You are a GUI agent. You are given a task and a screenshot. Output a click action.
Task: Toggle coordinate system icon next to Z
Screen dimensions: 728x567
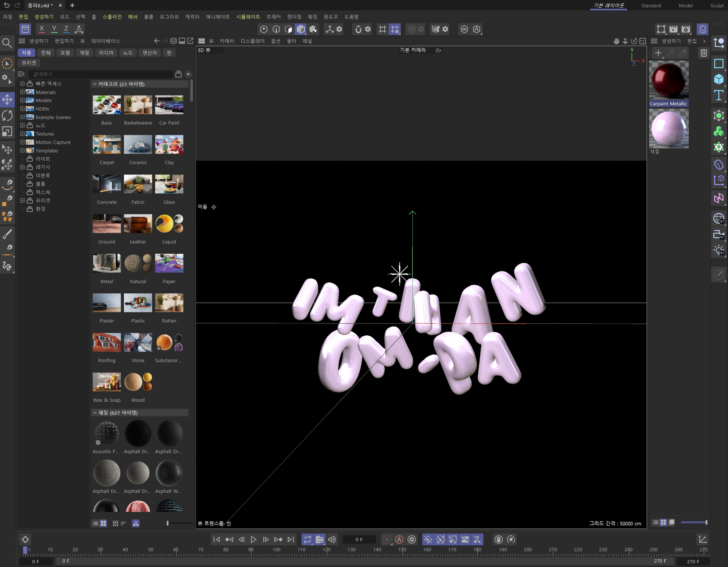(79, 29)
